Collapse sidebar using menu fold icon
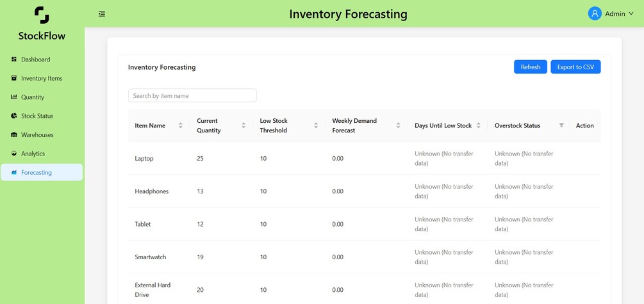Image resolution: width=644 pixels, height=304 pixels. click(x=102, y=14)
